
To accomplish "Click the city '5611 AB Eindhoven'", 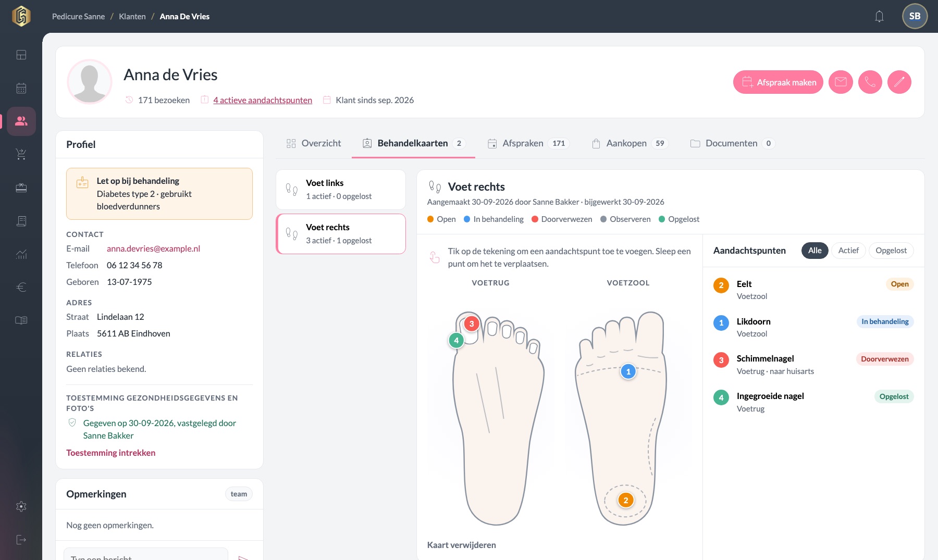I will [133, 333].
